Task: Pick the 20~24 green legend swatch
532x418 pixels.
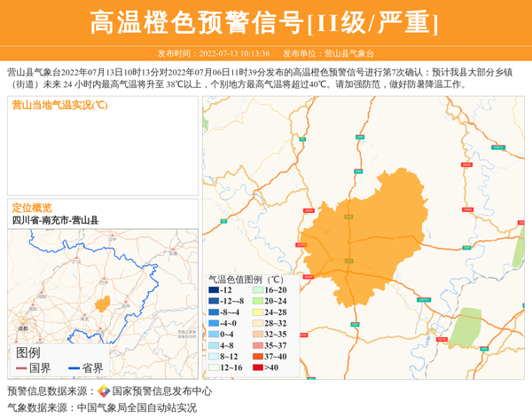Action: pyautogui.click(x=258, y=303)
